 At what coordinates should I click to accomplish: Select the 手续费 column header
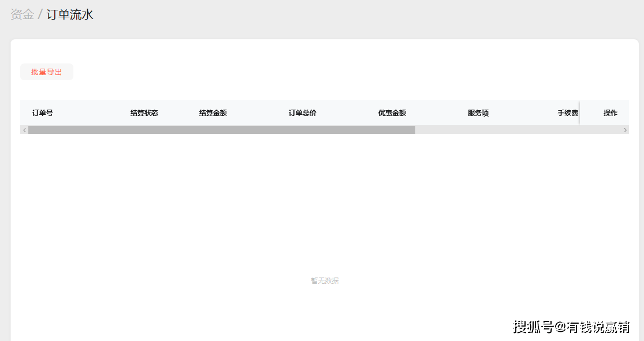[x=568, y=113]
